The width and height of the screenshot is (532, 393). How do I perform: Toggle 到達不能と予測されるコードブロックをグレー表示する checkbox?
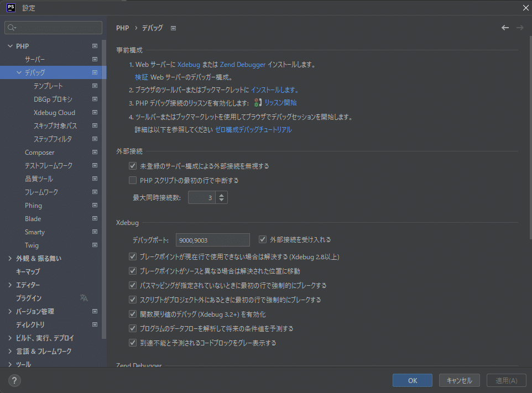(x=133, y=343)
